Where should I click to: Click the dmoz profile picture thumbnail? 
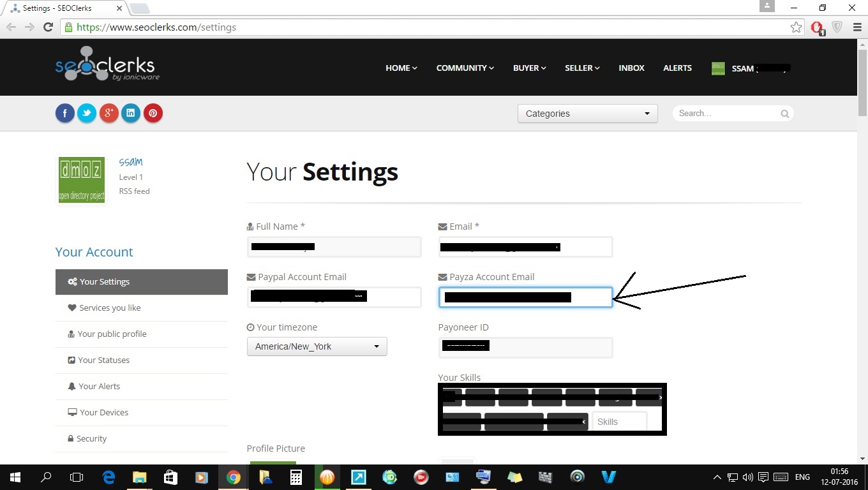(x=82, y=180)
